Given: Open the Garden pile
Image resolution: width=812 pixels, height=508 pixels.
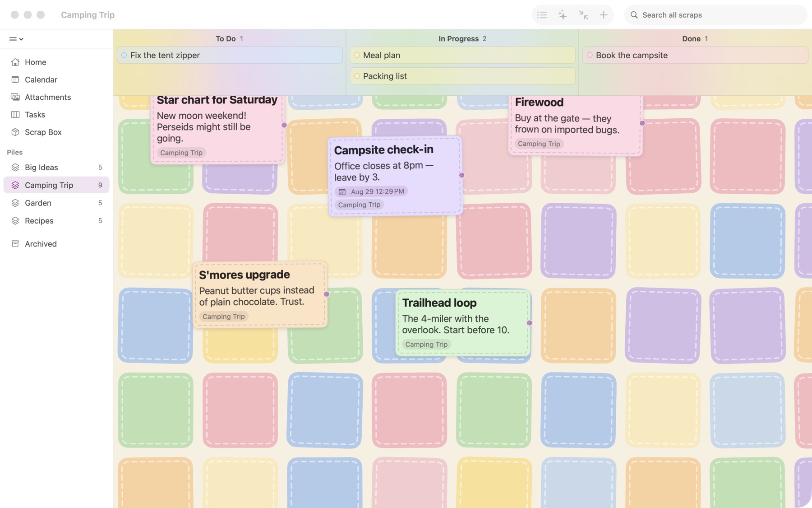Looking at the screenshot, I should click(56, 203).
